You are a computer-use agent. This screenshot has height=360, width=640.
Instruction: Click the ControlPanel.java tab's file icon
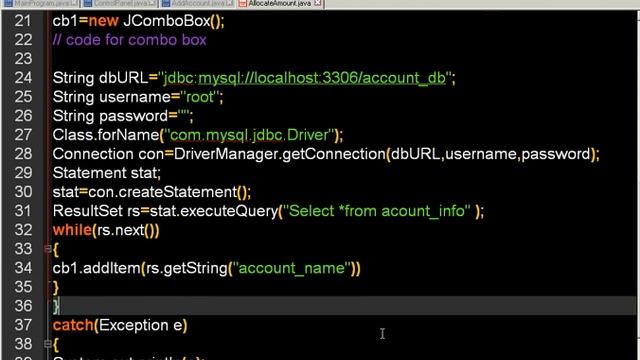coord(87,3)
